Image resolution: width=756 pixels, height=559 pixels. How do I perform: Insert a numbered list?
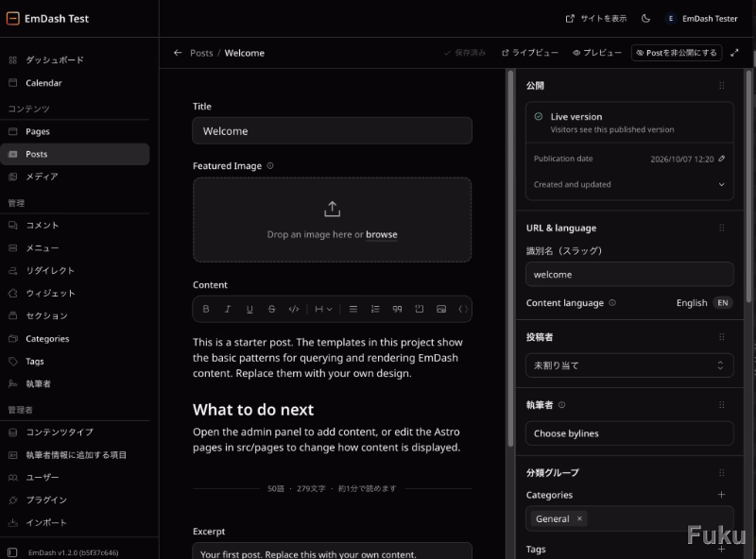[375, 309]
